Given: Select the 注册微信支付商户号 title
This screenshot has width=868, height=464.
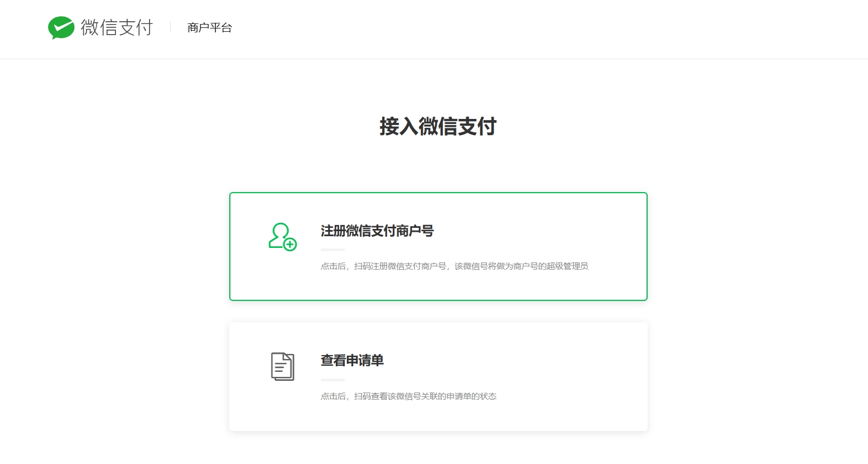Looking at the screenshot, I should (377, 231).
